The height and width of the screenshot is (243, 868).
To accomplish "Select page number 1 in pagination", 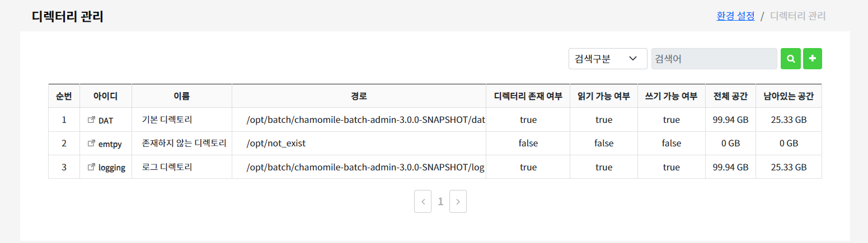I will (440, 202).
